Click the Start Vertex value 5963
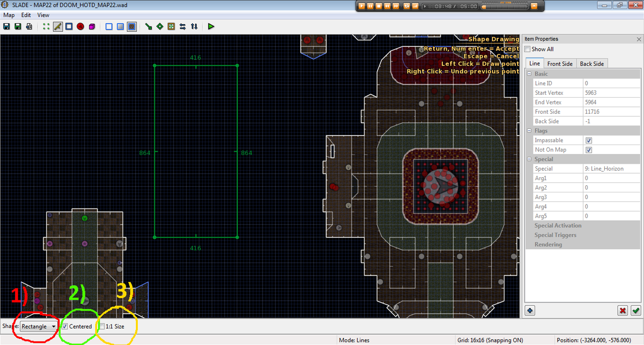The image size is (644, 345). point(612,93)
